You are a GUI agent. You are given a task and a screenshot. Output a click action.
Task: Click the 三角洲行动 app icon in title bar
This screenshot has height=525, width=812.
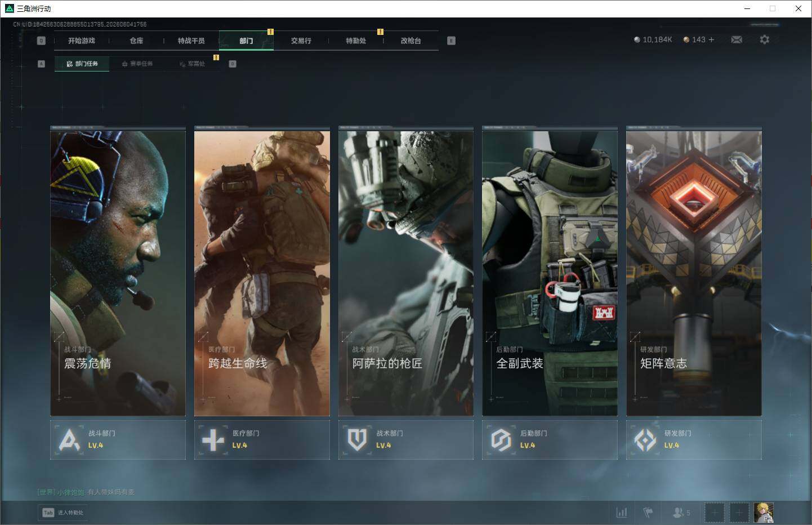[x=9, y=8]
